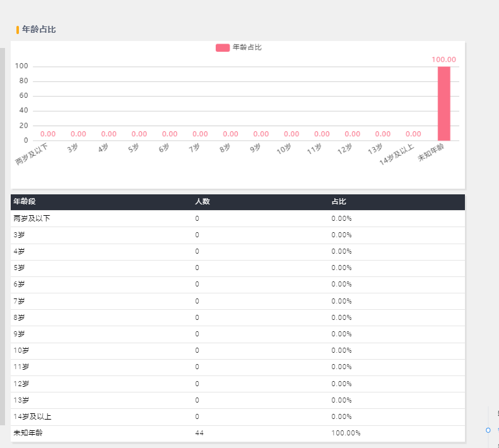
Task: Select the 两岁及以下 table row
Action: [238, 218]
